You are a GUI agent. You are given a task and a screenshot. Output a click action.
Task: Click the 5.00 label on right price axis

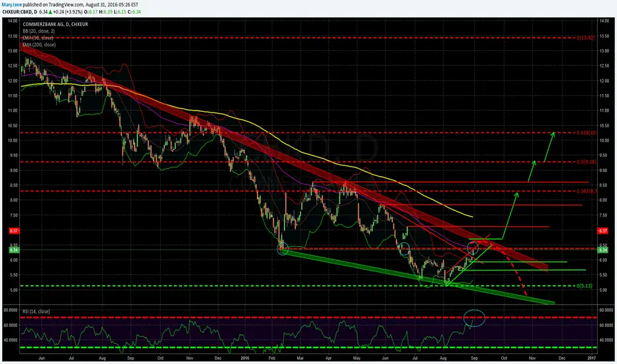tap(603, 291)
